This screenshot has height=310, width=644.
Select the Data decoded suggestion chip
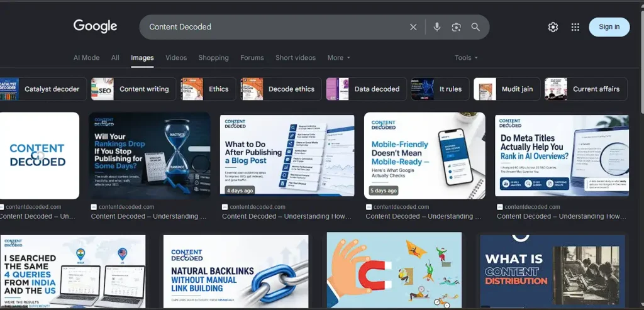tap(366, 89)
